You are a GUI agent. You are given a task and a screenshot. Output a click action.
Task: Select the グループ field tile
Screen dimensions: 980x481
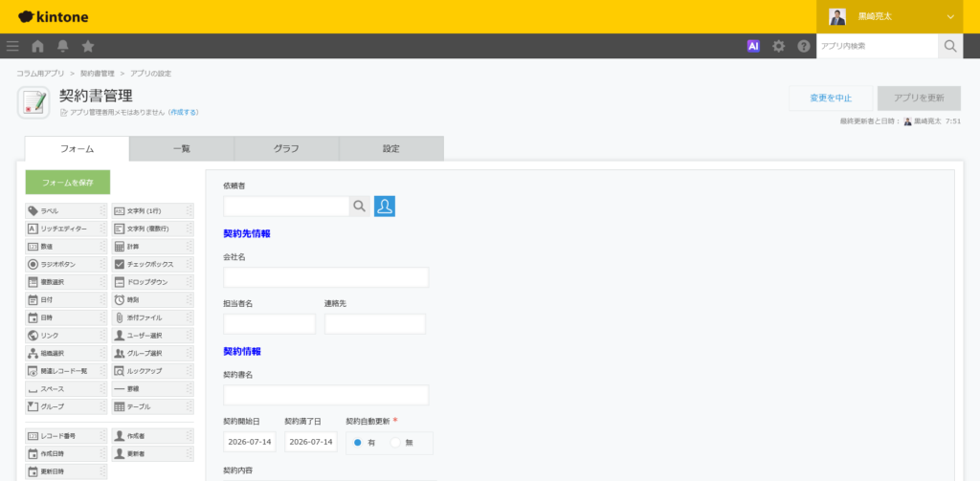[x=66, y=406]
